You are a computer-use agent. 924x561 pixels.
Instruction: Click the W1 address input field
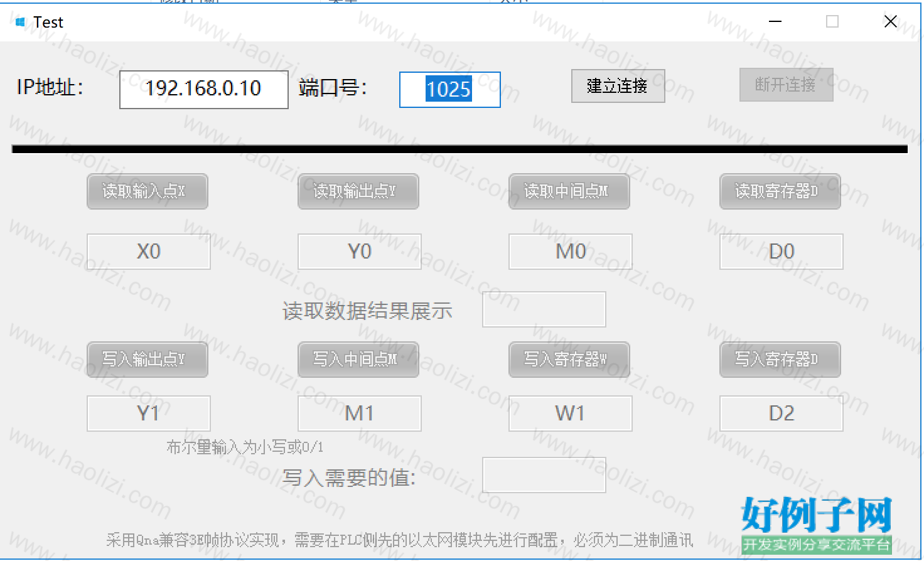pos(571,414)
